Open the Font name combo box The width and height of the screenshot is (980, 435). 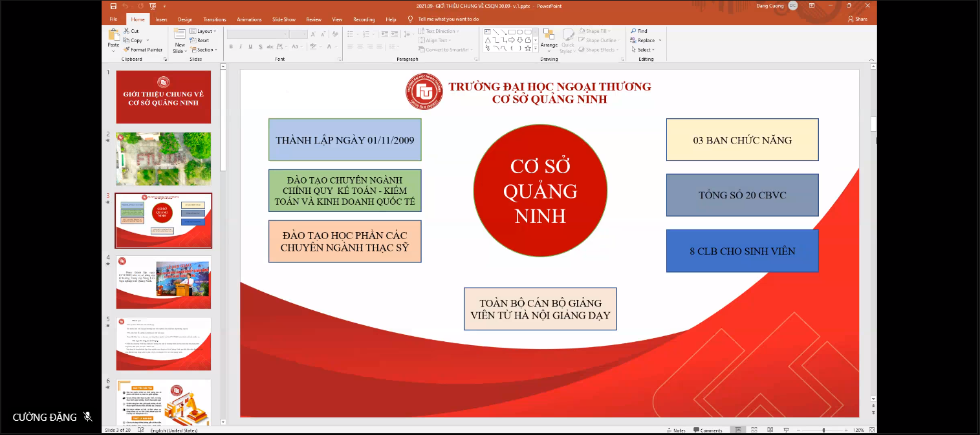(257, 34)
